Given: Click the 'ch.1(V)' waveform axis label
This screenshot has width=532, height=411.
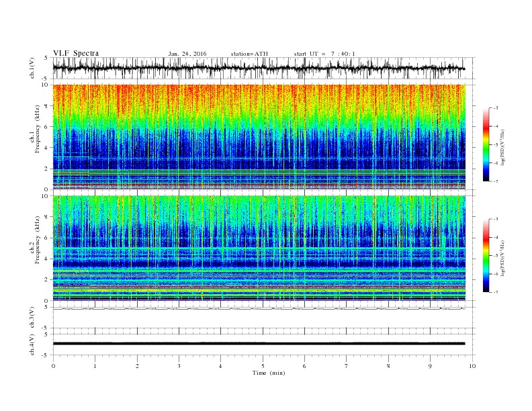Looking at the screenshot, I should [x=32, y=68].
